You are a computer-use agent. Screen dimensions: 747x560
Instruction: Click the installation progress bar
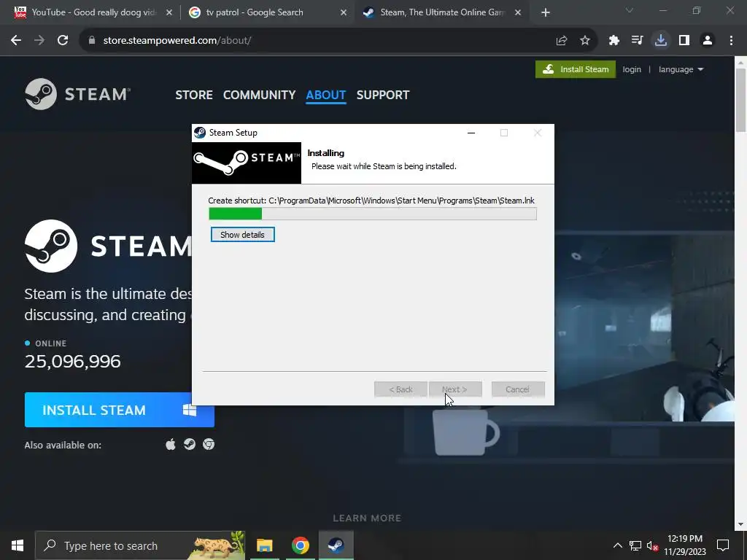coord(373,214)
